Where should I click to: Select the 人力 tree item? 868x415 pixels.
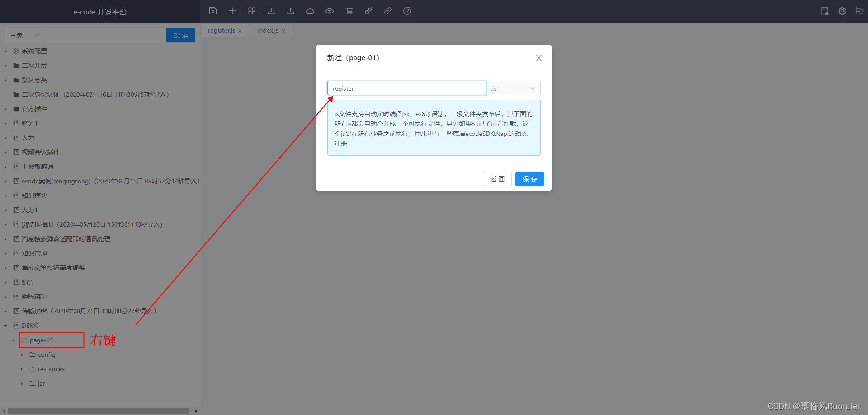coord(28,138)
